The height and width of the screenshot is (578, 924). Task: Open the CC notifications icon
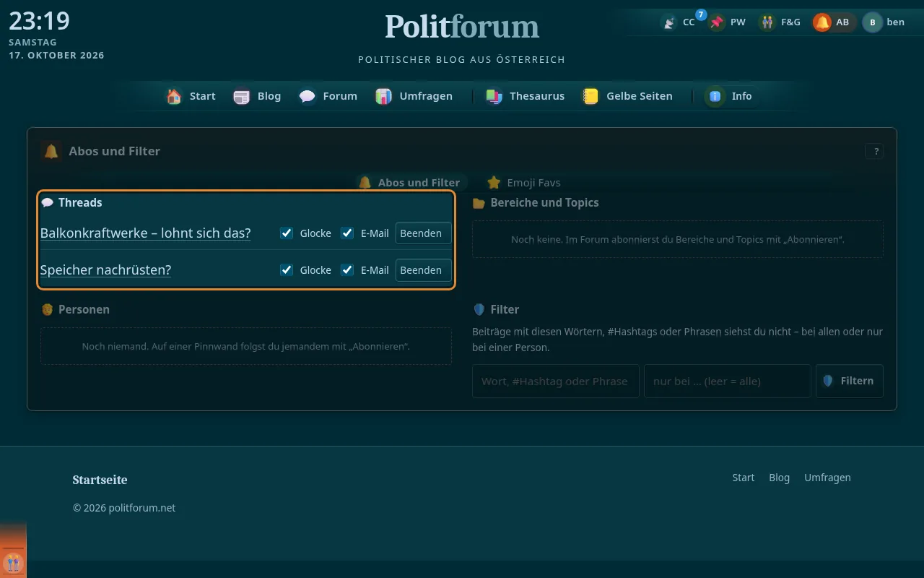click(x=669, y=22)
